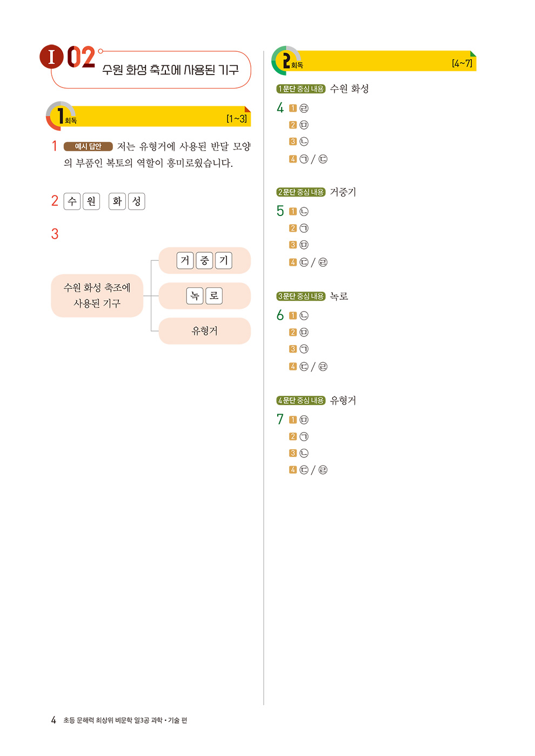
Task: Click the red Roman numeral I circle
Action: point(51,57)
